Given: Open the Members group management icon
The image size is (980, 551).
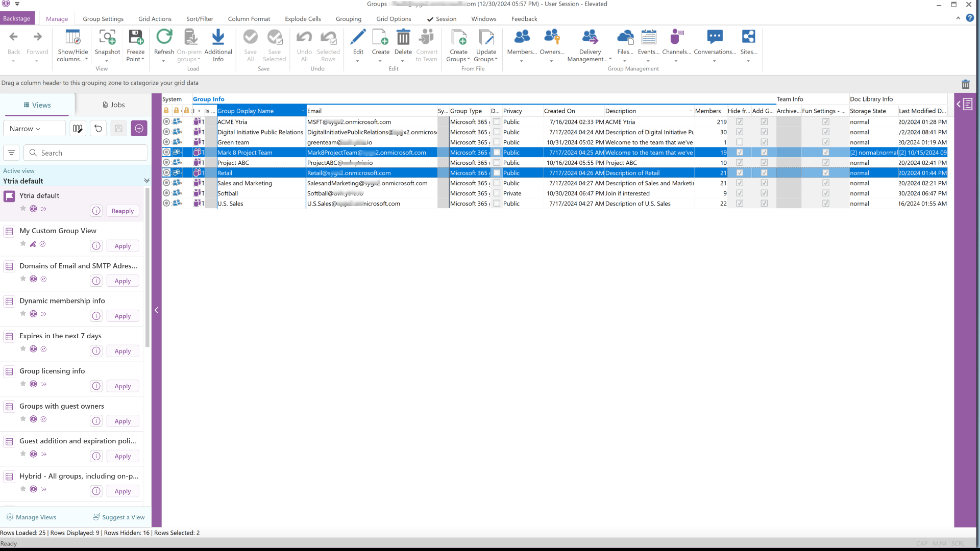Looking at the screenshot, I should click(521, 37).
